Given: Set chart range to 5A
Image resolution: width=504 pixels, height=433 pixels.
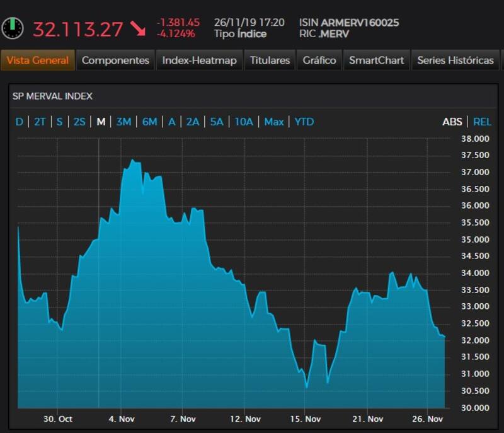Looking at the screenshot, I should [x=216, y=122].
